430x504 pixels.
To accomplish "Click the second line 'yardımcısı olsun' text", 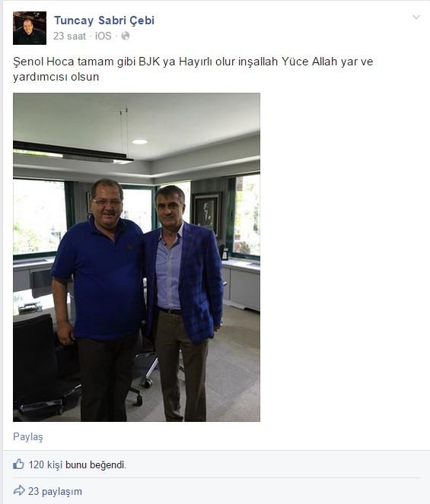I will 56,77.
